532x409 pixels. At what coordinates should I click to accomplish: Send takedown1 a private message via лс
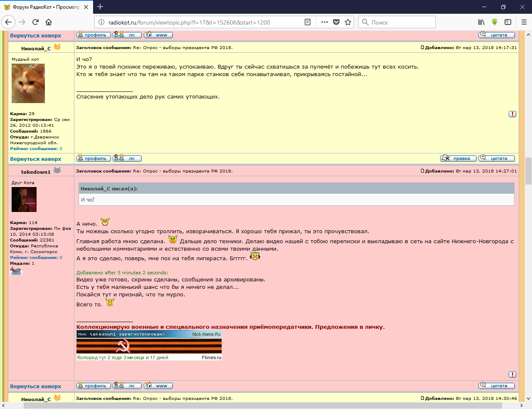(127, 386)
